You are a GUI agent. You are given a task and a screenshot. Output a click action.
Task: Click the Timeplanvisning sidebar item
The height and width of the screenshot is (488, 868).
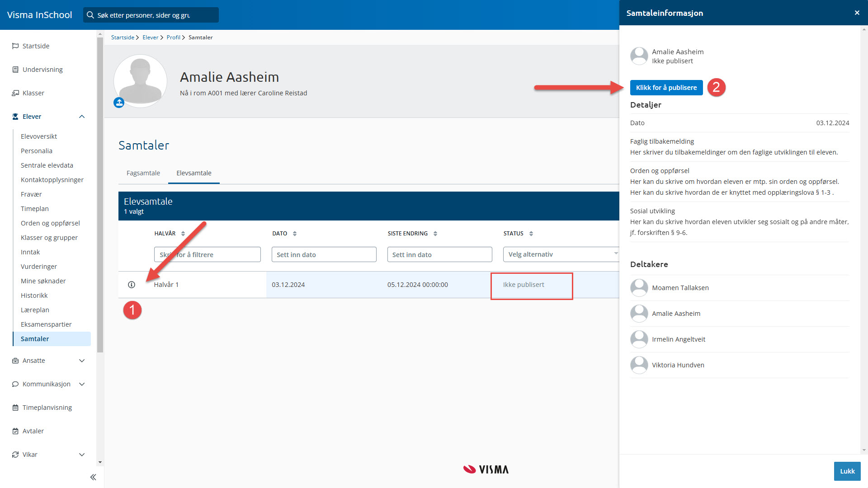[x=47, y=408]
